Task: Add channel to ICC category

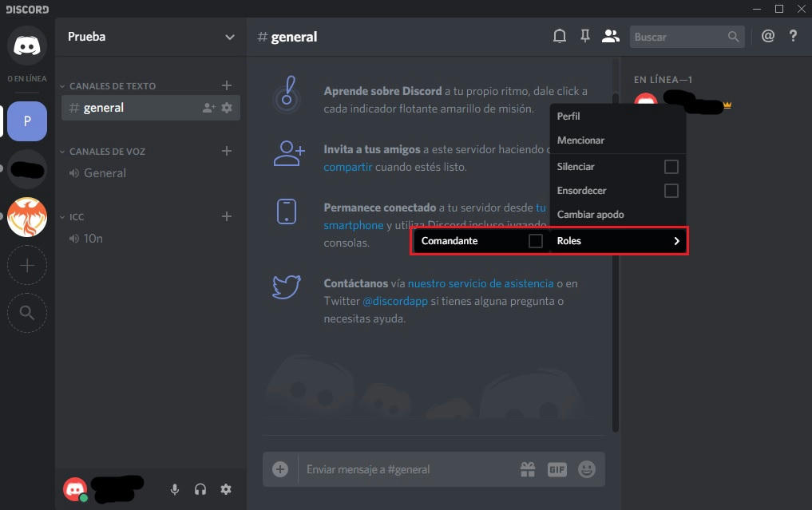Action: [x=226, y=216]
